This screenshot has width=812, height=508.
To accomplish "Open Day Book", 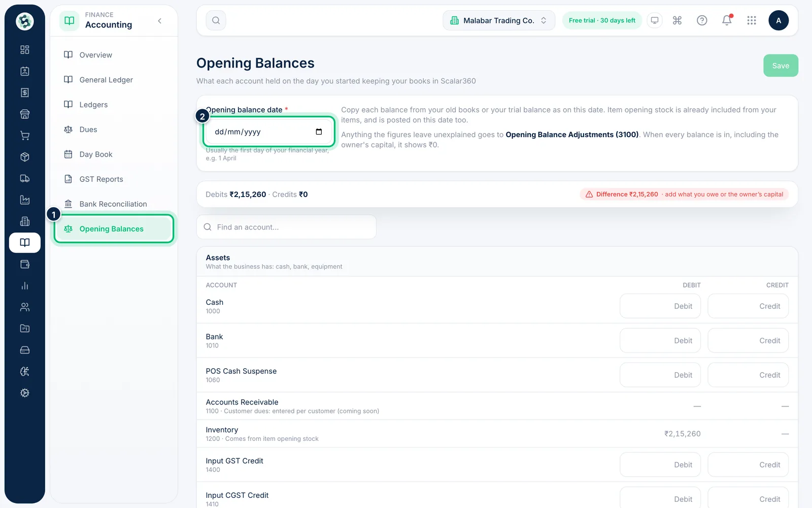I will pyautogui.click(x=114, y=154).
